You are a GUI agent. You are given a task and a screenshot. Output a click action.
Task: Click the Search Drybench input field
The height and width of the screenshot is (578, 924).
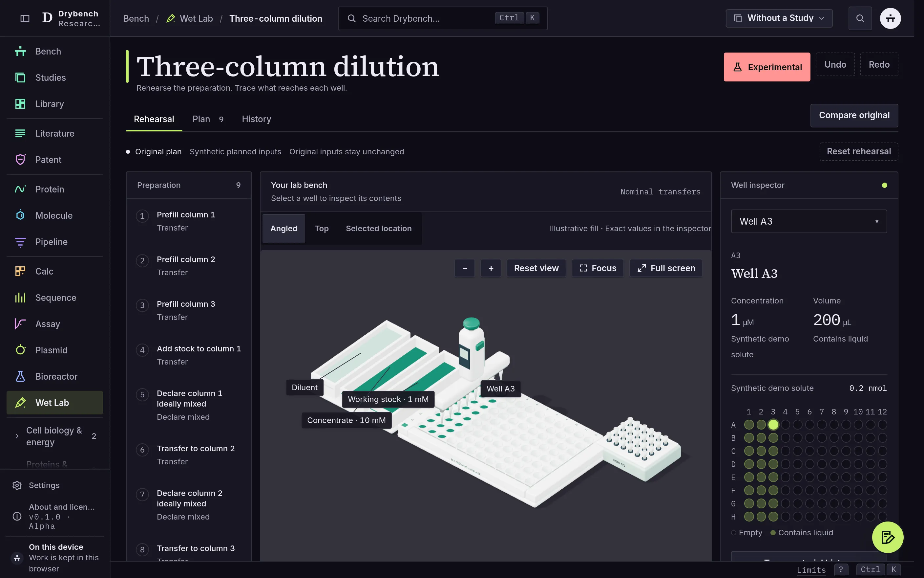(x=443, y=18)
